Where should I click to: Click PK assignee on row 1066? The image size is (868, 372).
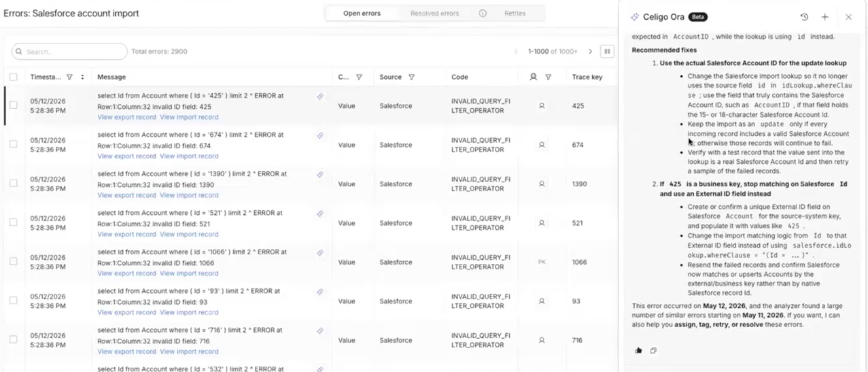[x=542, y=262]
